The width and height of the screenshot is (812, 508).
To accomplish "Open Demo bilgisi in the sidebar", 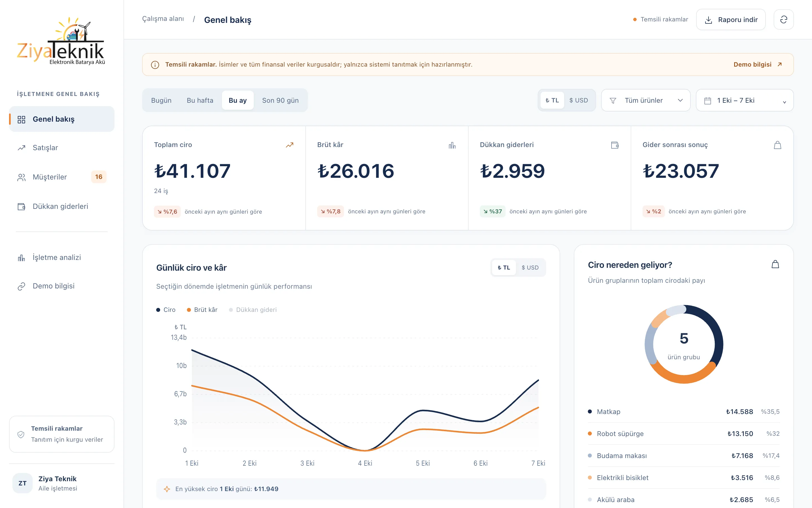I will (x=62, y=286).
